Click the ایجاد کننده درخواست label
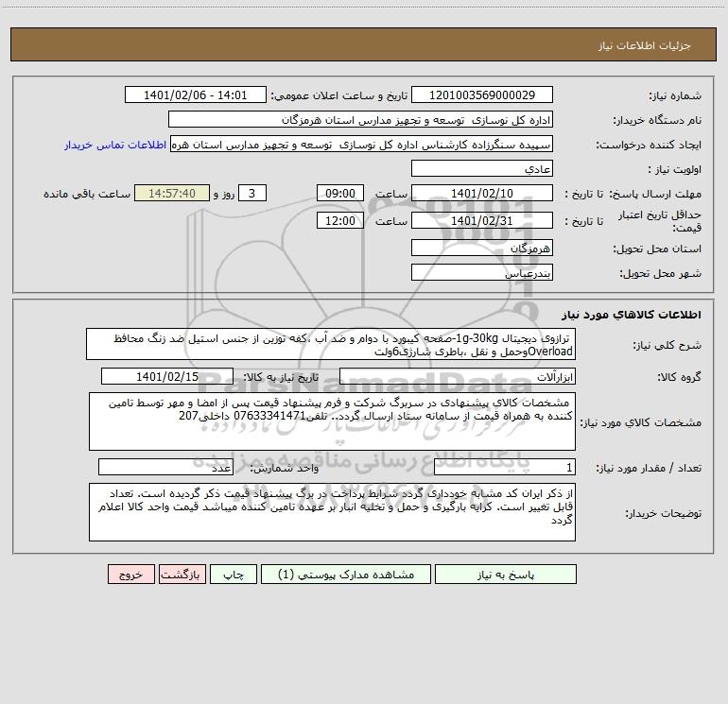 pyautogui.click(x=649, y=145)
